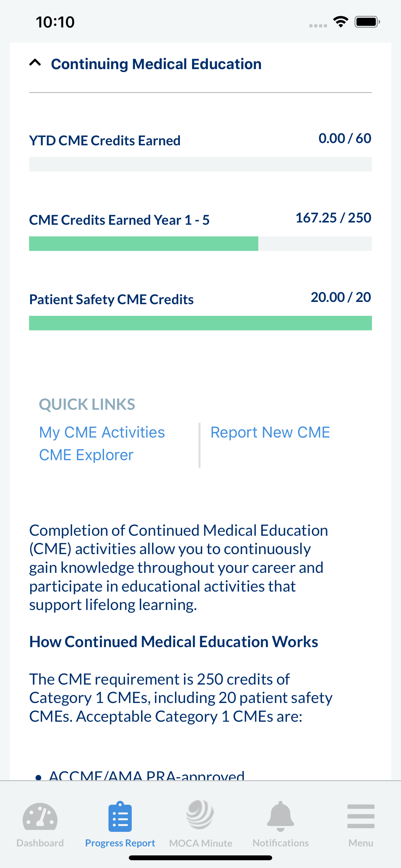Tap the Continuing Medical Education header title
The width and height of the screenshot is (401, 868).
(156, 64)
